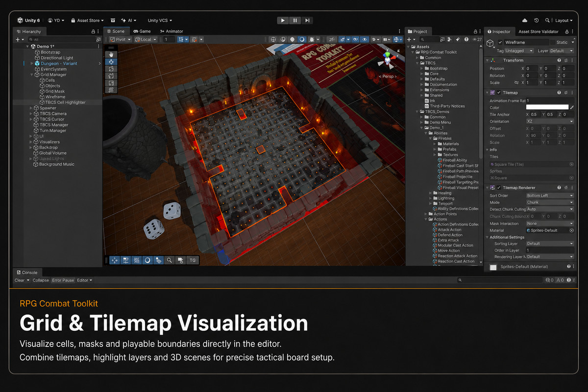Open Tilemap Renderer help icon
Screen dimensions: 588x392
point(559,188)
